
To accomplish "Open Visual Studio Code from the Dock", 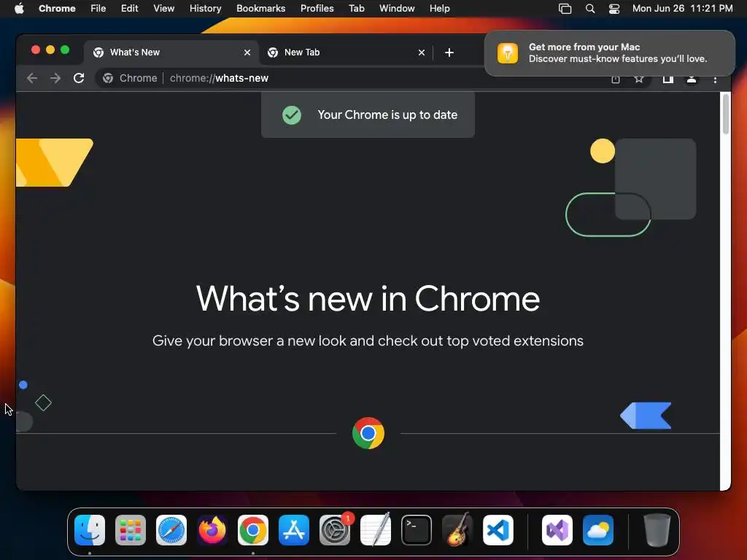I will (x=498, y=530).
